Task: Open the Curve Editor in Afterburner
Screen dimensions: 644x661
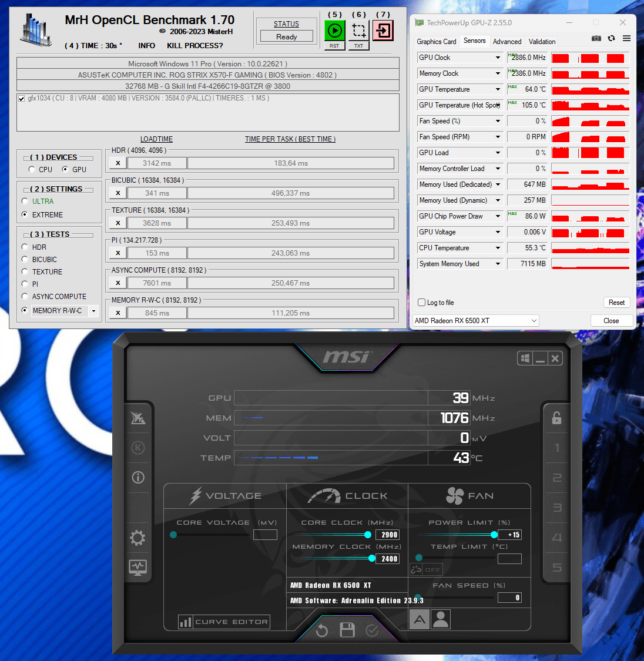Action: (224, 622)
